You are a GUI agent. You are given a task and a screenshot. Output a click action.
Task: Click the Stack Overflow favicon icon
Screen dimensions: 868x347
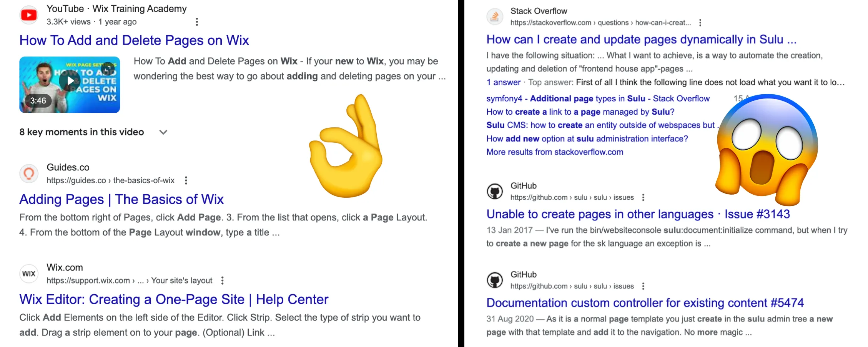click(x=495, y=17)
